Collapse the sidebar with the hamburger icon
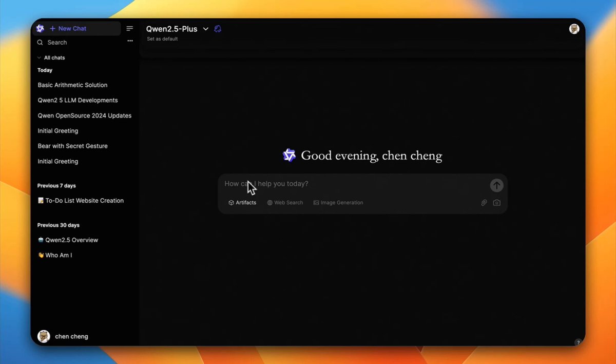The height and width of the screenshot is (364, 616). click(130, 29)
